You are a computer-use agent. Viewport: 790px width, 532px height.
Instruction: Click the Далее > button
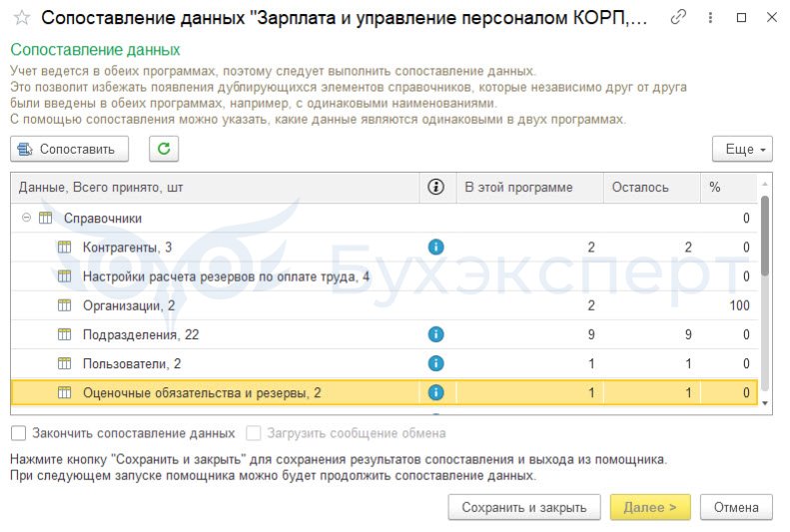[650, 507]
